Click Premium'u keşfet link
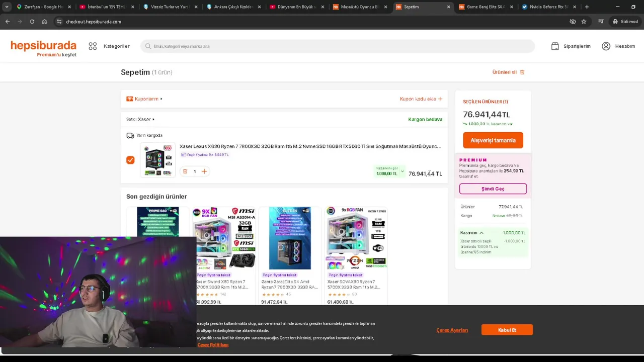The image size is (644, 362). click(x=56, y=55)
